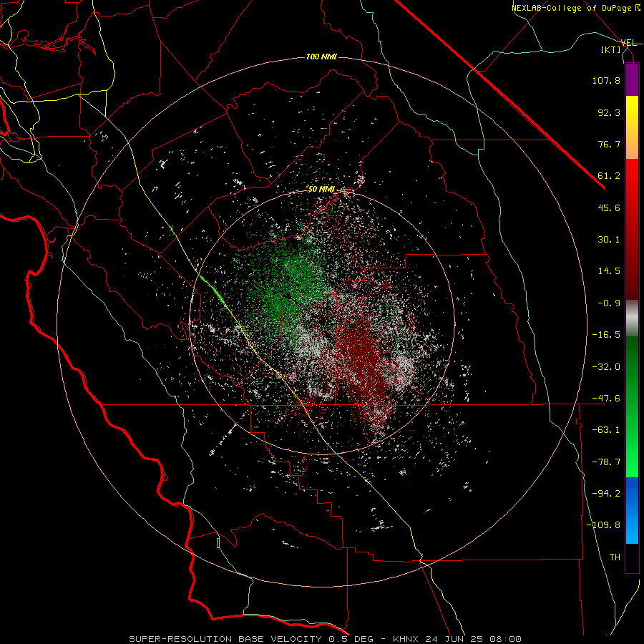Click the -0.9 velocity scale value
The height and width of the screenshot is (644, 644).
609,303
